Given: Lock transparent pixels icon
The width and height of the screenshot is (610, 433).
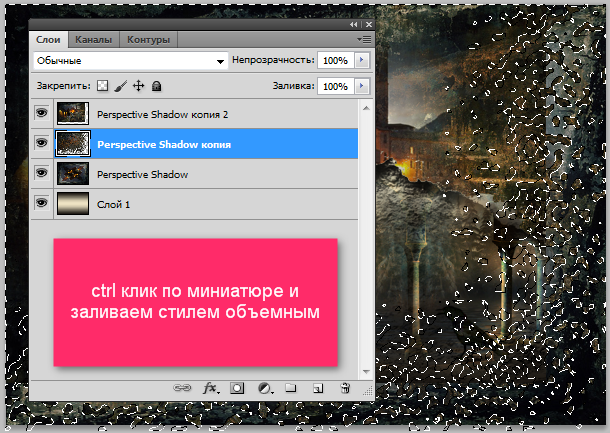Looking at the screenshot, I should pyautogui.click(x=102, y=86).
